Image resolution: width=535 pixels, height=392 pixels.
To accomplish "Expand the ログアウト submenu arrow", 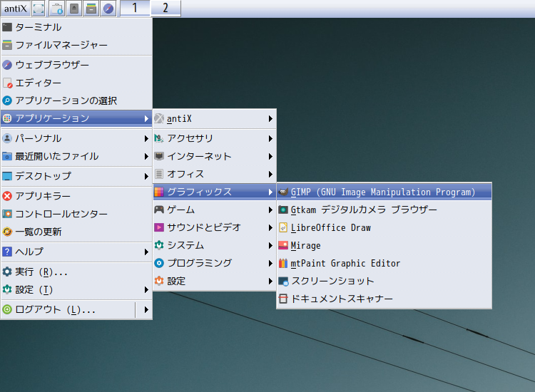I will coord(146,309).
